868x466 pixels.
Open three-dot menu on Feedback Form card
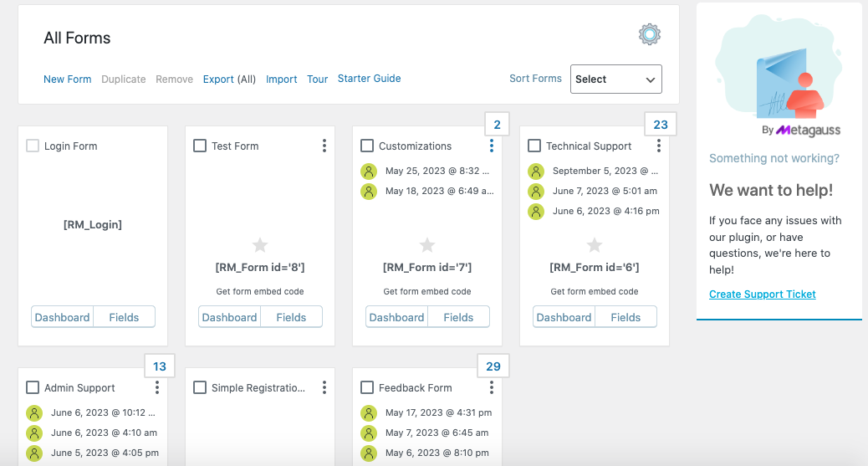pyautogui.click(x=492, y=387)
